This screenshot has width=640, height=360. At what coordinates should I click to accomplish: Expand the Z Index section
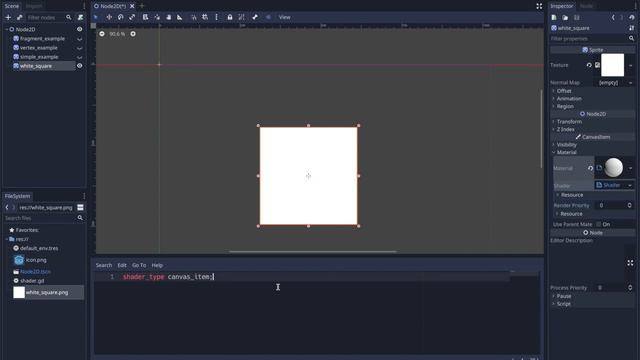pos(565,129)
